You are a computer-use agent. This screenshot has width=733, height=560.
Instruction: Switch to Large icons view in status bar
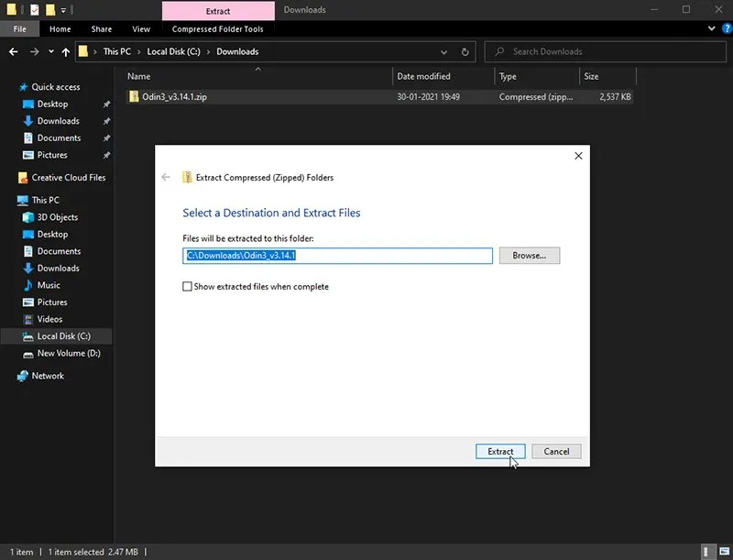[724, 551]
